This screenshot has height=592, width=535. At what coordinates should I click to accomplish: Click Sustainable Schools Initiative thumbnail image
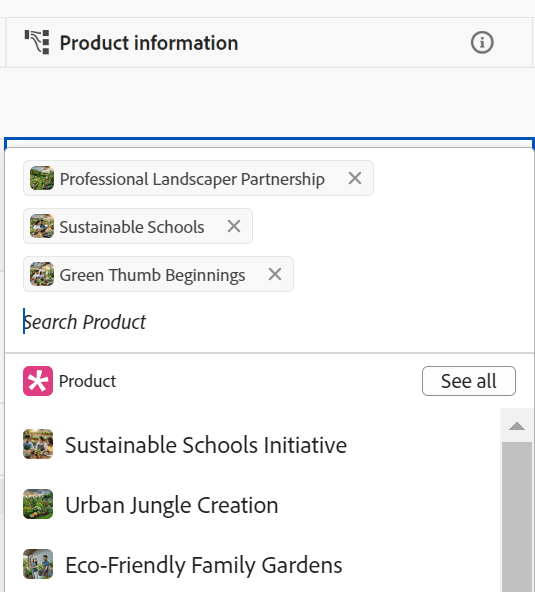click(x=38, y=444)
